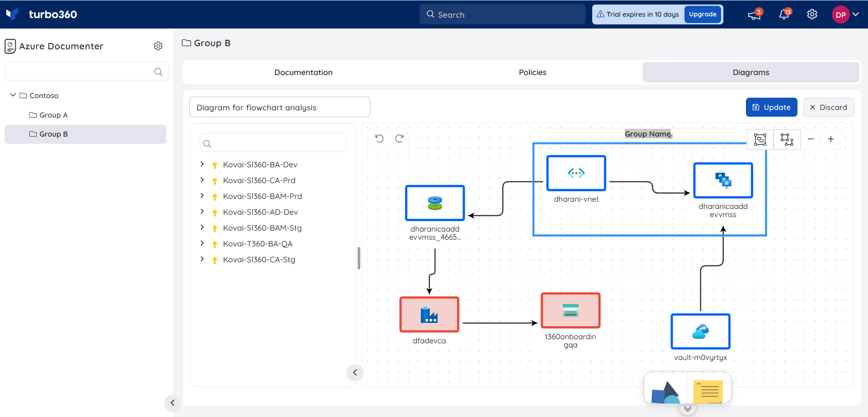The width and height of the screenshot is (868, 417).
Task: Open DP user avatar menu
Action: point(840,14)
